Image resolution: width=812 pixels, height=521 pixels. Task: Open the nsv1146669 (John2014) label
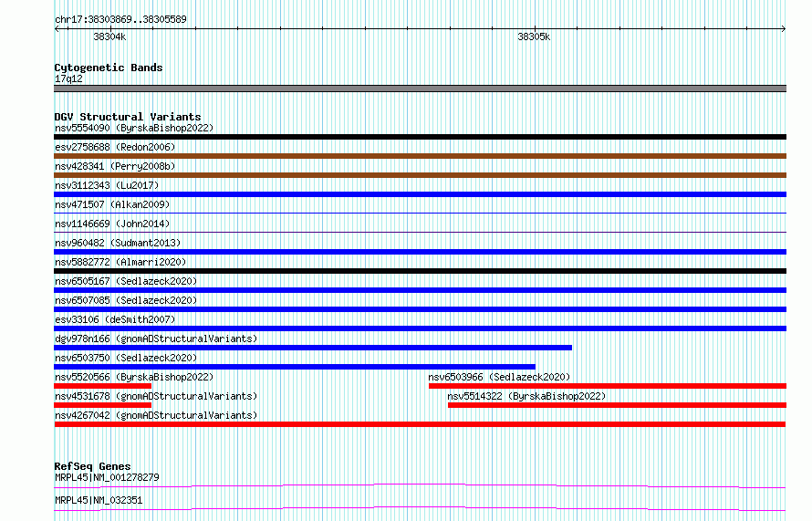[112, 224]
